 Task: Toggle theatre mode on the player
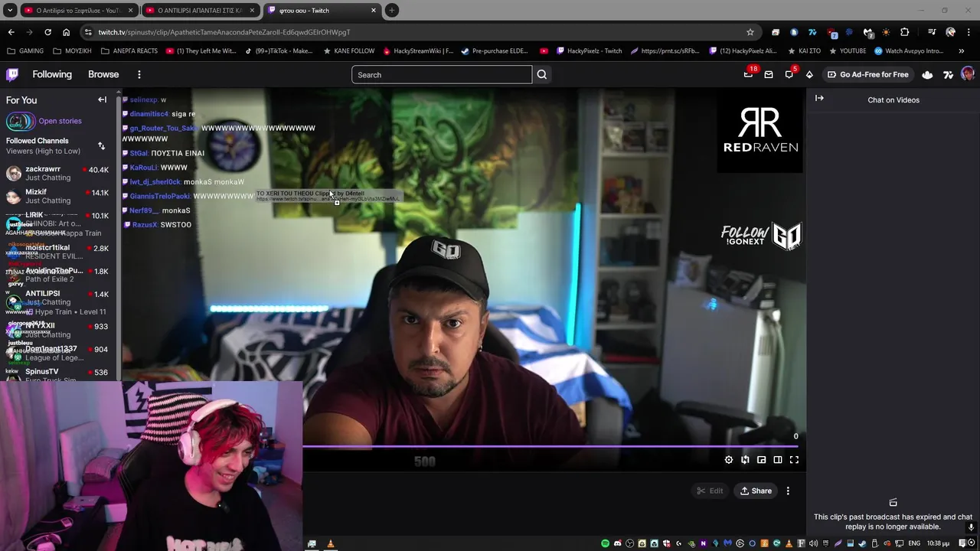[x=778, y=460]
